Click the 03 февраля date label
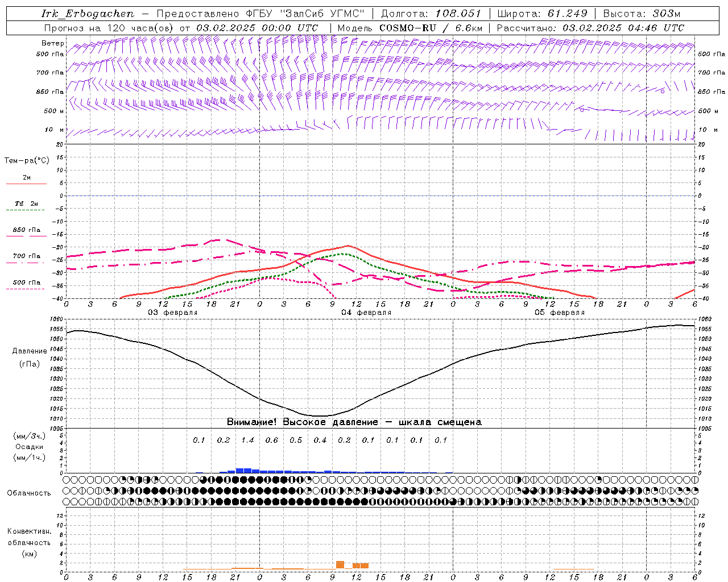 (173, 313)
